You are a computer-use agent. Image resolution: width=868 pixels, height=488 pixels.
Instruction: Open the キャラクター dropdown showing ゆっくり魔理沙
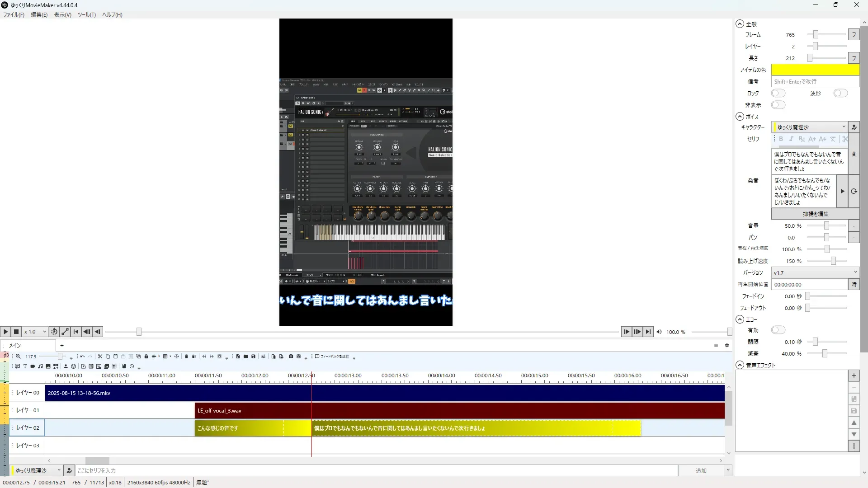point(809,127)
